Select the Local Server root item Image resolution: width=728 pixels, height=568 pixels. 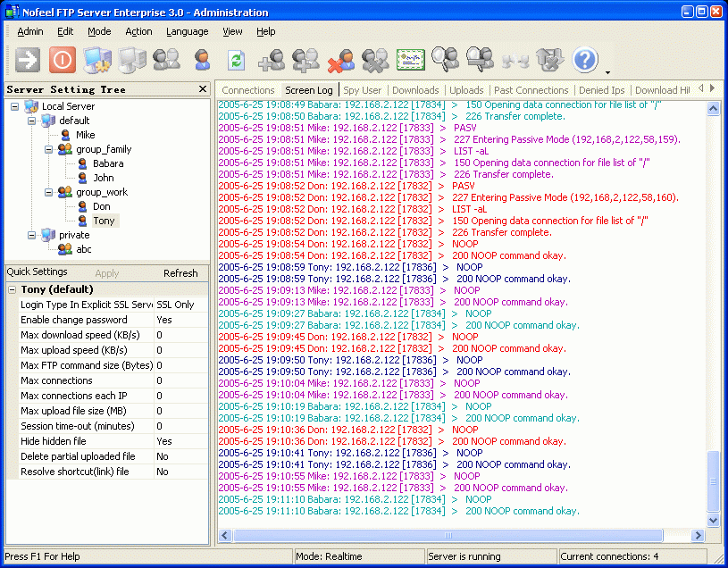pos(68,106)
